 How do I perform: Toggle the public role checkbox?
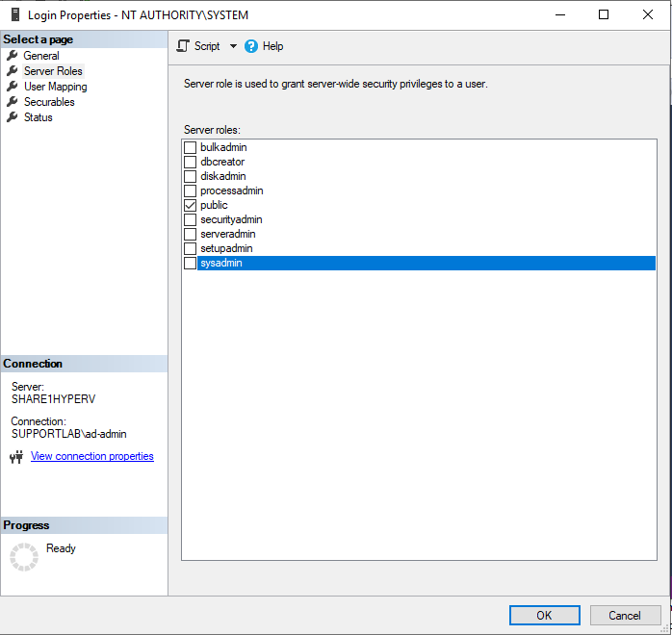(x=190, y=206)
